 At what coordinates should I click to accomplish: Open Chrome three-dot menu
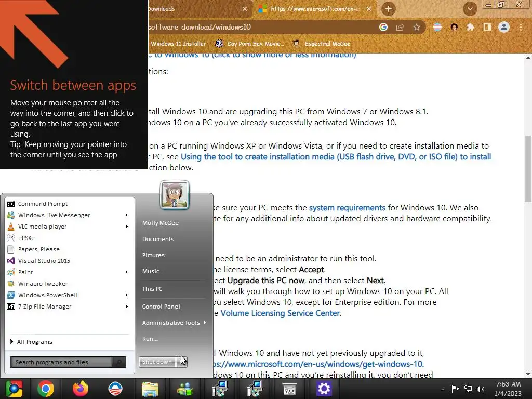click(x=521, y=27)
